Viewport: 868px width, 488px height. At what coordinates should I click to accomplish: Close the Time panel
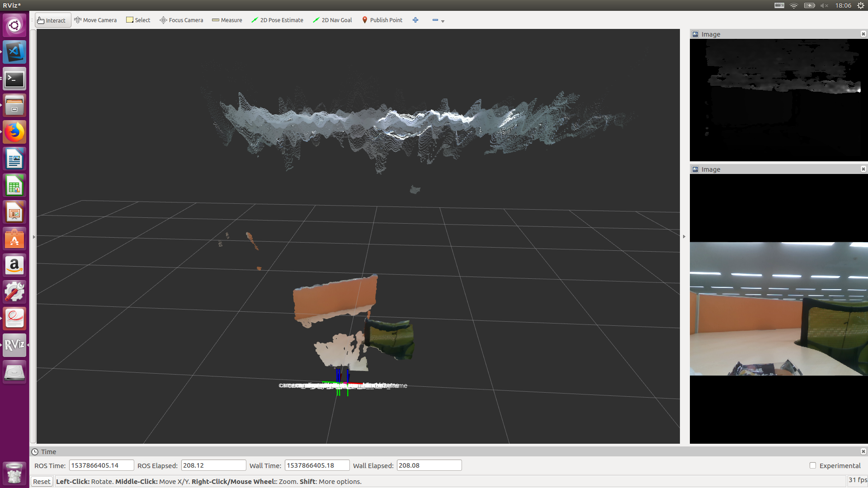(863, 451)
